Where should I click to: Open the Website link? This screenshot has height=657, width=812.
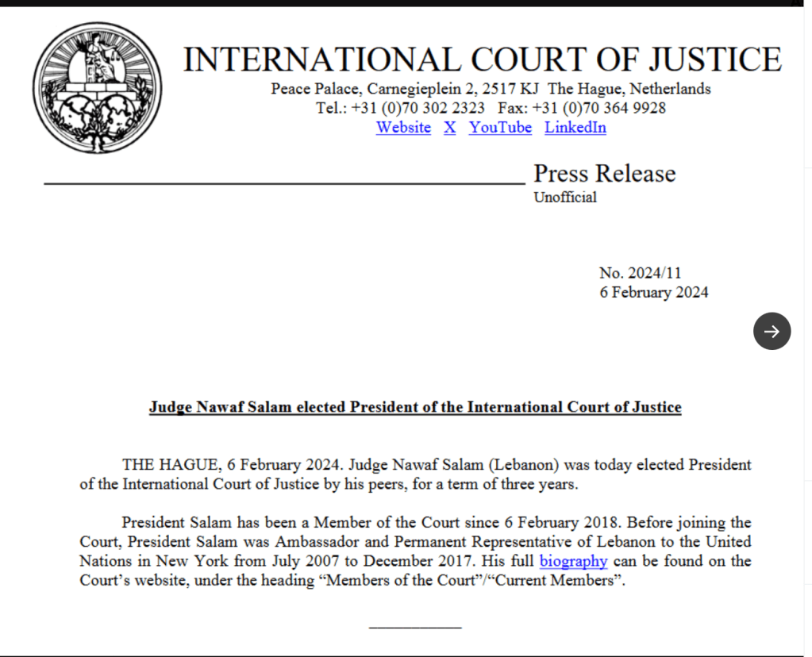403,128
